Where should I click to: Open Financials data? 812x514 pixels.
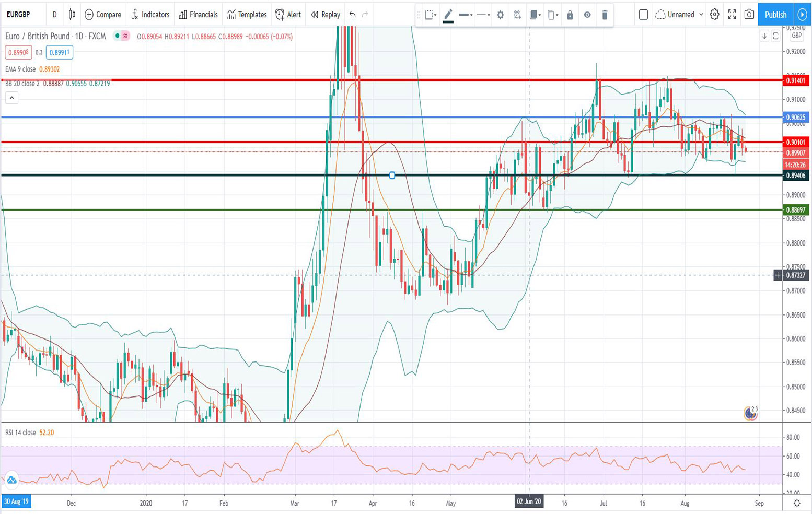pos(198,15)
